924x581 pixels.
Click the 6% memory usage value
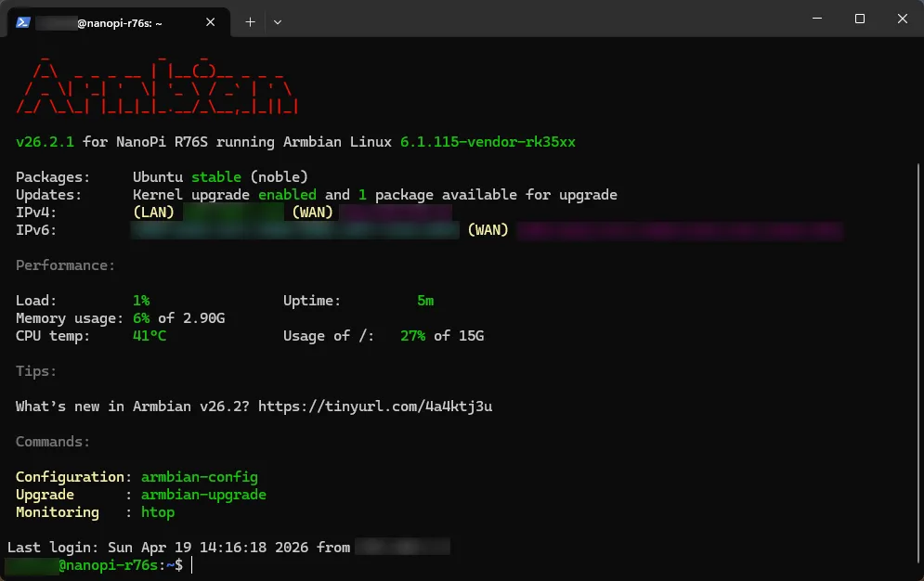pos(141,318)
